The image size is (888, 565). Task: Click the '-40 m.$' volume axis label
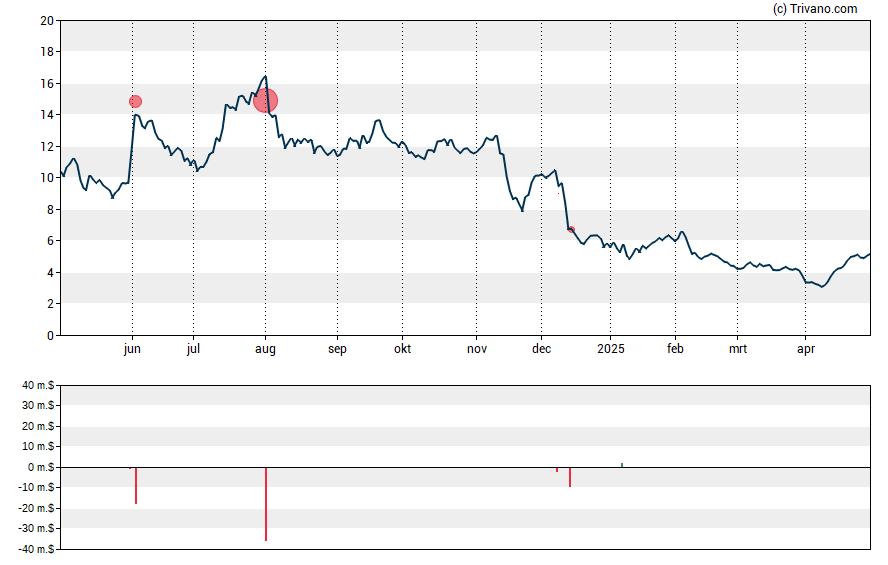pyautogui.click(x=36, y=549)
